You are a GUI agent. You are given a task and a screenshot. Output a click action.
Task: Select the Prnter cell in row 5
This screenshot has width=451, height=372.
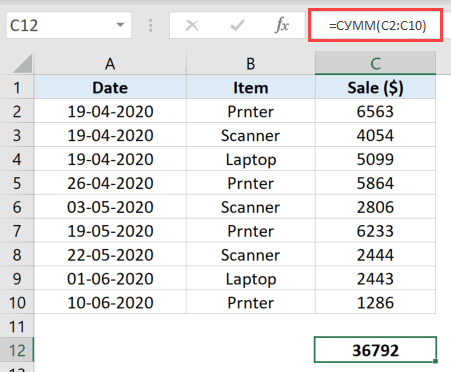[x=251, y=183]
